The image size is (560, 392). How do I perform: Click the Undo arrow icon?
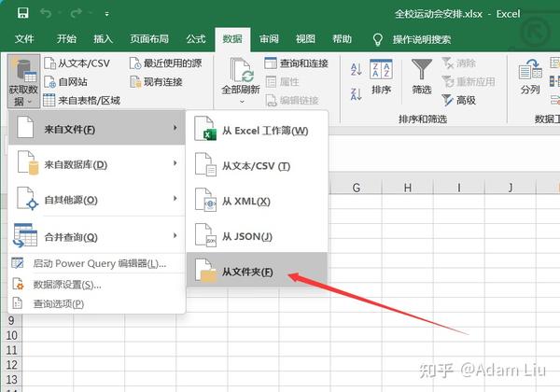[x=46, y=13]
